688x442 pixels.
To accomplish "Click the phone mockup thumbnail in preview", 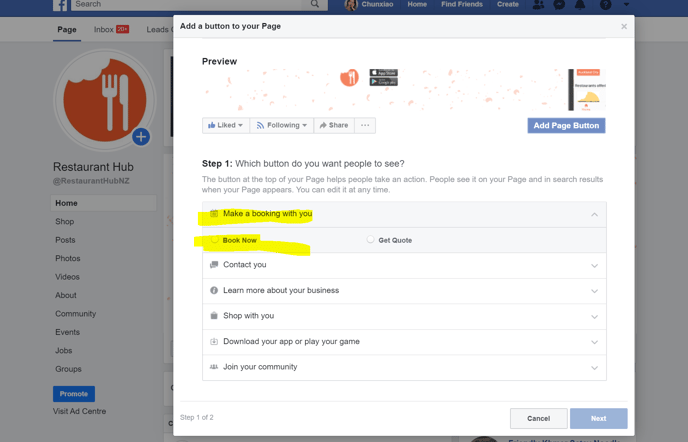I will tap(587, 90).
